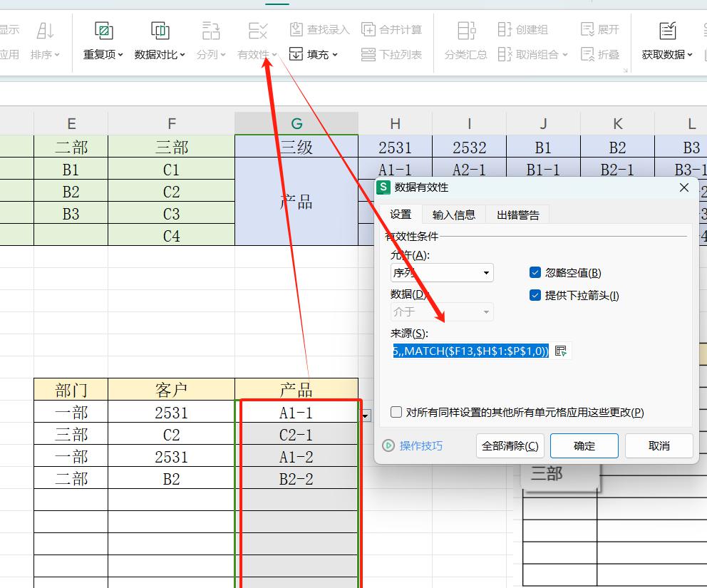Click the 填充 fill icon

(296, 55)
